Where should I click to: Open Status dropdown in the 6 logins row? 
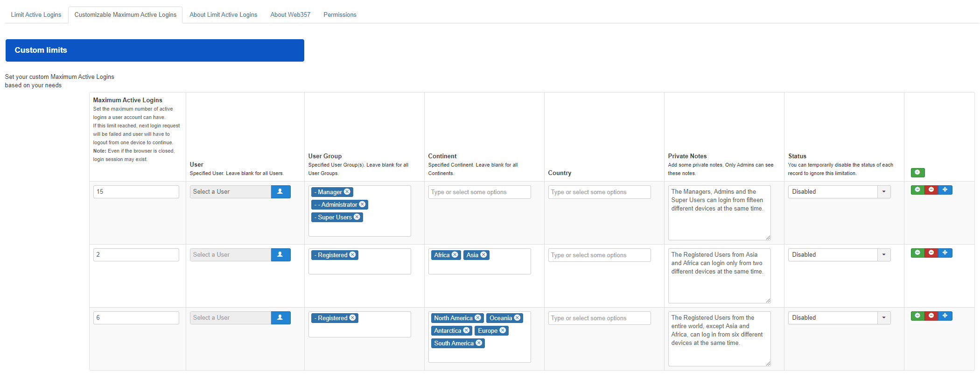click(839, 318)
